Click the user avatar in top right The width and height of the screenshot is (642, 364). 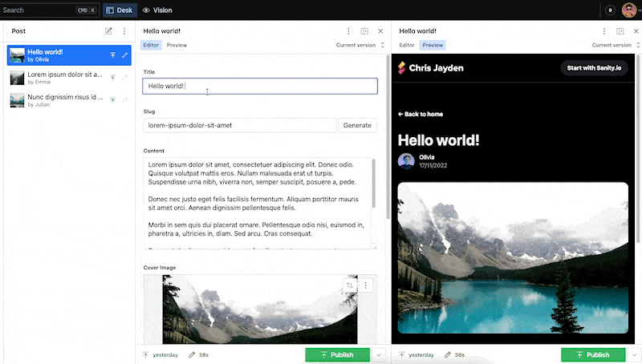point(629,10)
